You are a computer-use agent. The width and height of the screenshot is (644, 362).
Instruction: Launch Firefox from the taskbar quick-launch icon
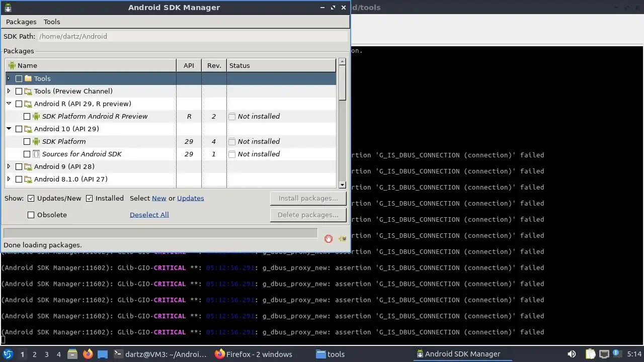click(88, 354)
